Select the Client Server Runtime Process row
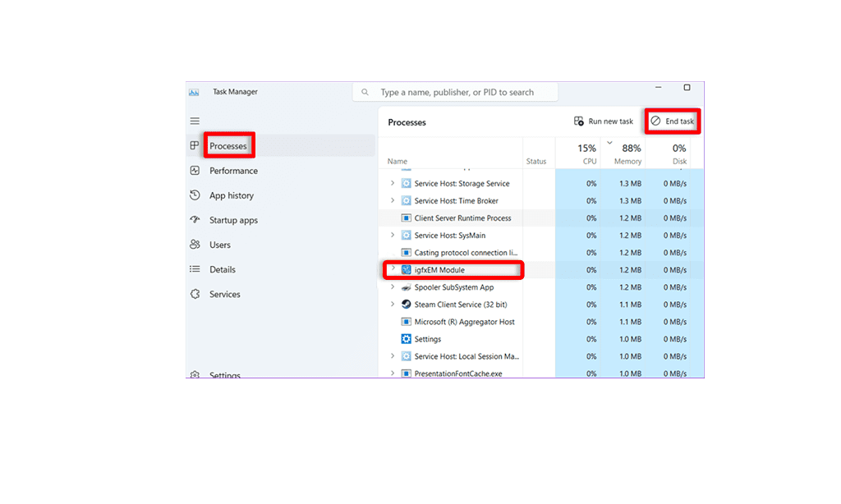The image size is (841, 504). tap(462, 218)
